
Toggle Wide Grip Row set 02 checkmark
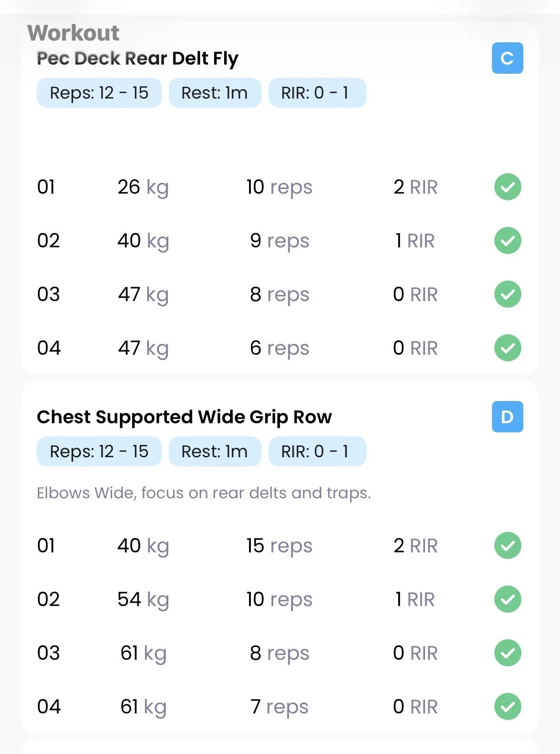tap(508, 599)
